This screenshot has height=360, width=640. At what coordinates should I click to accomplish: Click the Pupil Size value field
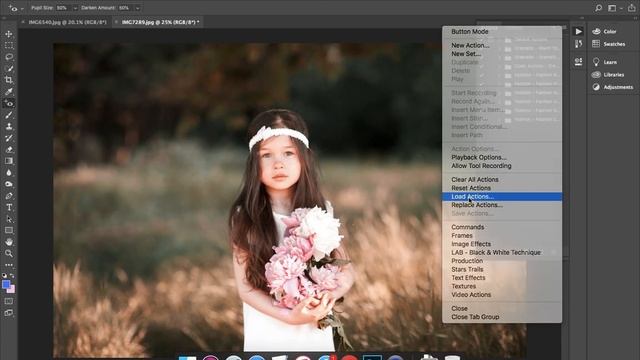tap(64, 8)
